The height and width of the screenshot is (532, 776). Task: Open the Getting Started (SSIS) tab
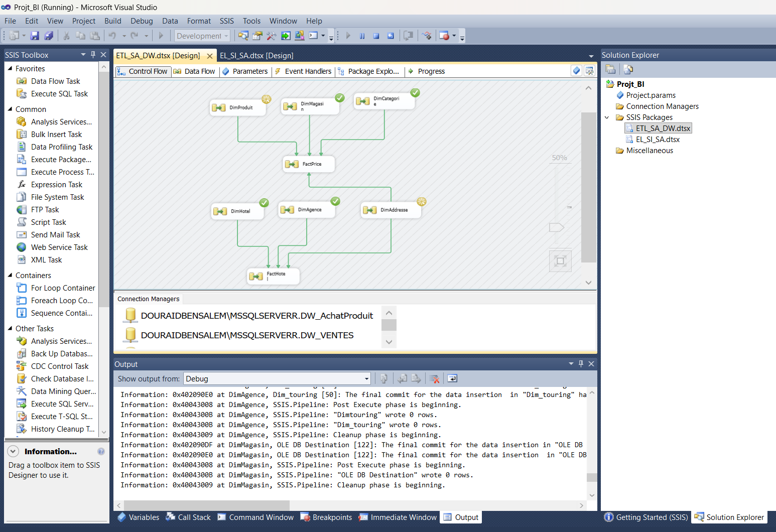(646, 517)
